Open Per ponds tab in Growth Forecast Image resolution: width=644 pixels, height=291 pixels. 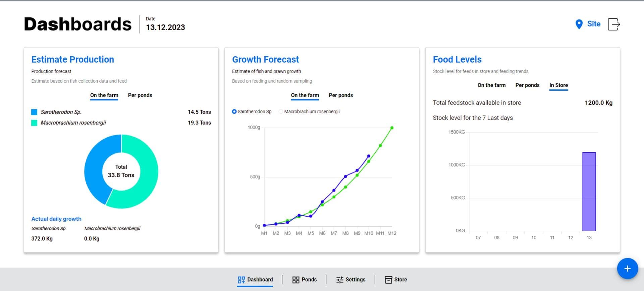[x=340, y=95]
